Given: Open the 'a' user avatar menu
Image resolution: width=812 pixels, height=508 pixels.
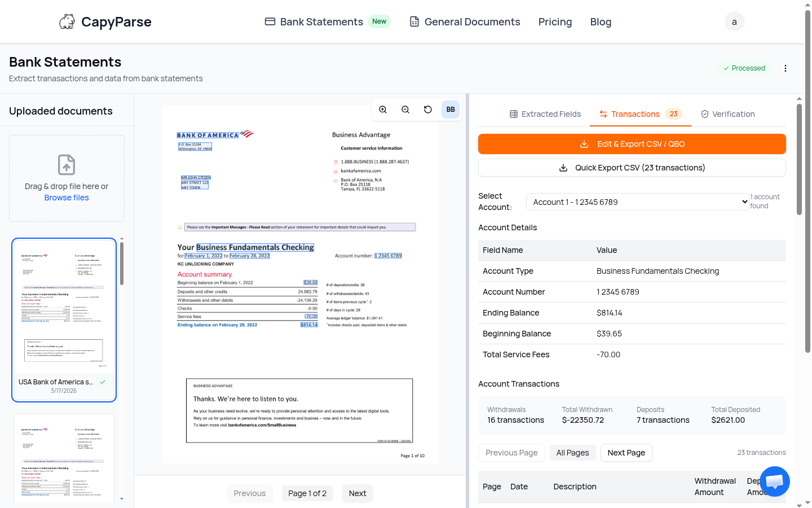Looking at the screenshot, I should pyautogui.click(x=734, y=21).
